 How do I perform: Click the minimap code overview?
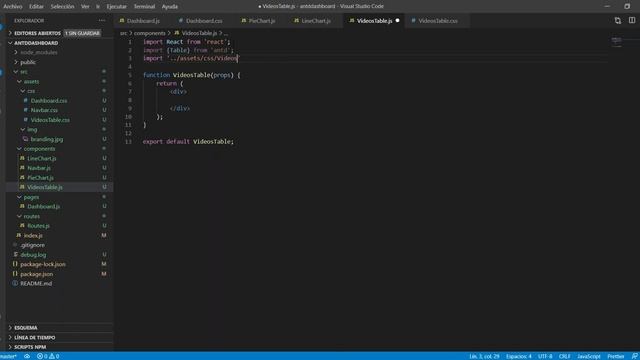(x=616, y=41)
